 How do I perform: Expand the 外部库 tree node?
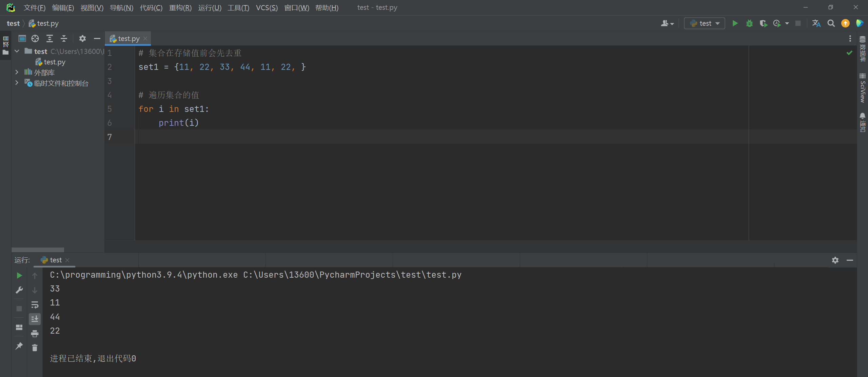tap(17, 72)
